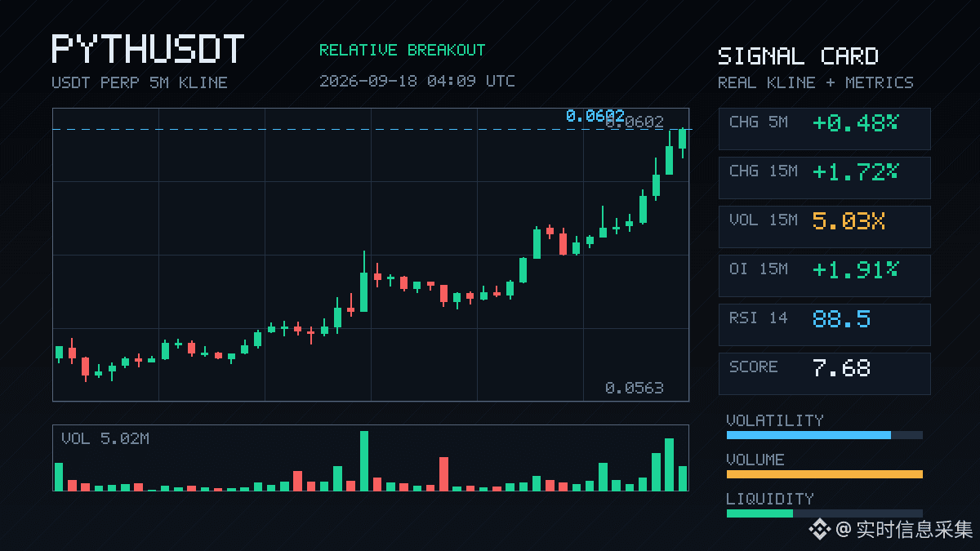Select the RSI 14 value card
Image resolution: width=980 pixels, height=551 pixels.
click(824, 324)
